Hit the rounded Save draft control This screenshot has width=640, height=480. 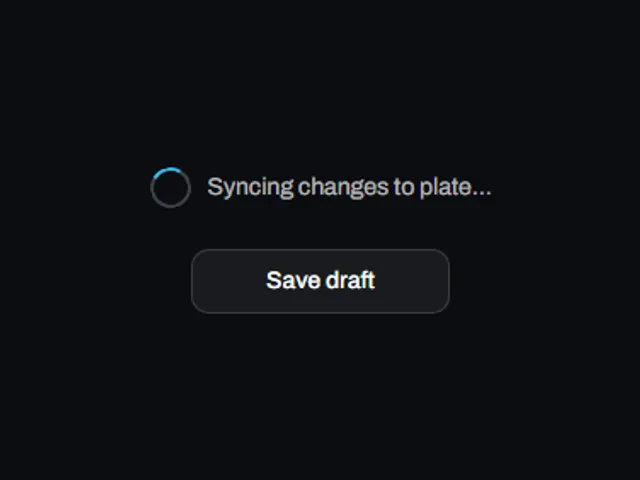pyautogui.click(x=320, y=281)
